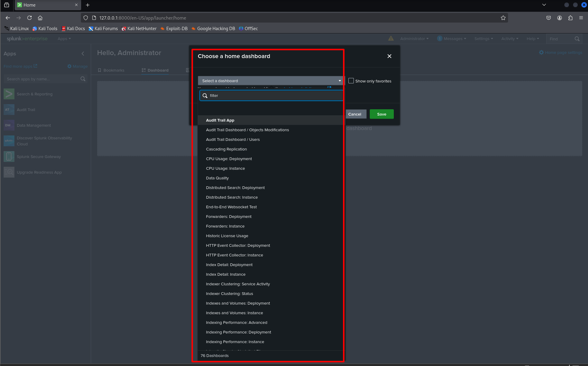Viewport: 588px width, 366px height.
Task: Click the warning triangle in the navbar
Action: point(391,39)
